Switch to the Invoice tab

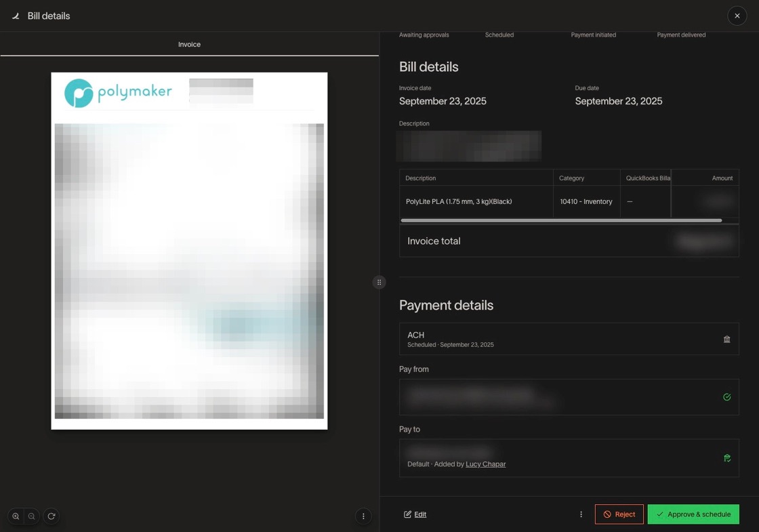coord(189,45)
